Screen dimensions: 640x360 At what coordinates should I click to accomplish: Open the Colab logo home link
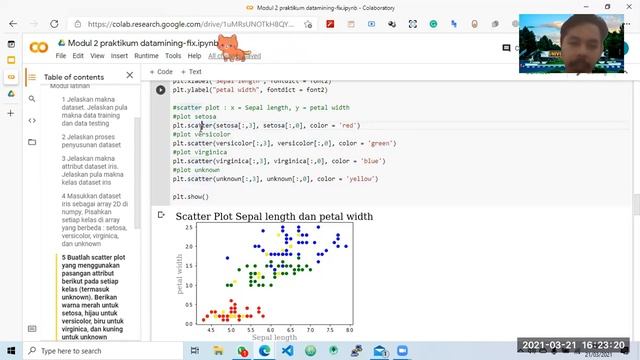(39, 48)
